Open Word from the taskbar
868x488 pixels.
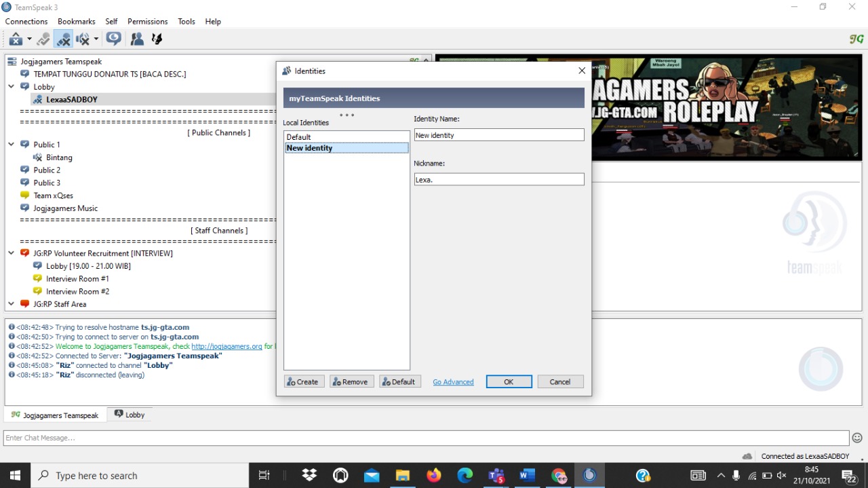[x=528, y=475]
